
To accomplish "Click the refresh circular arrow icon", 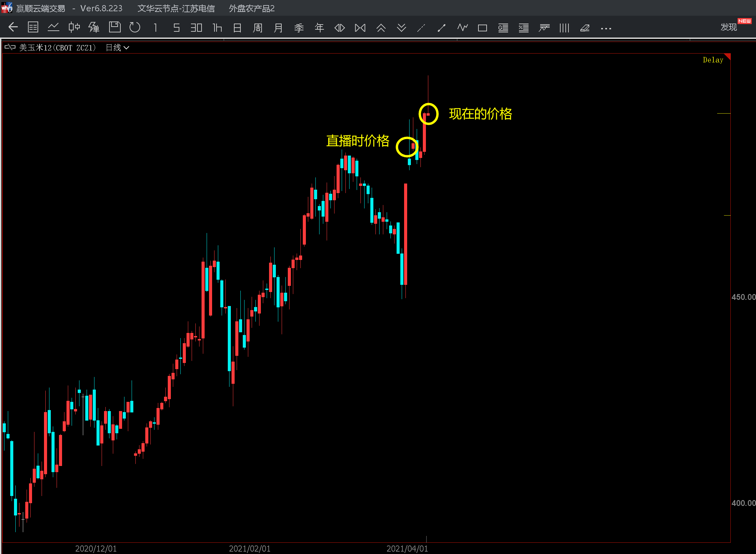I will [x=135, y=27].
